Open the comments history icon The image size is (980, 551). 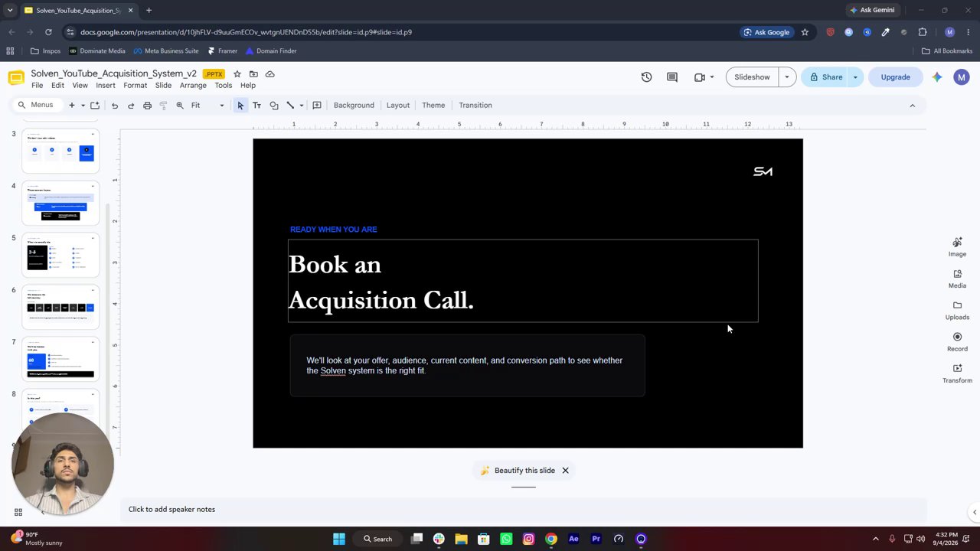672,77
